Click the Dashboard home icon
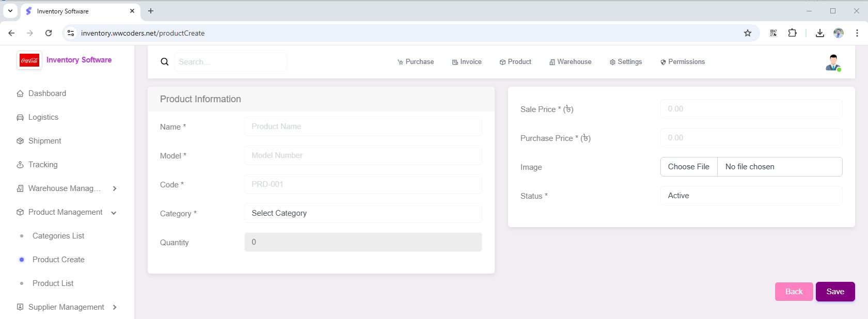 tap(20, 94)
